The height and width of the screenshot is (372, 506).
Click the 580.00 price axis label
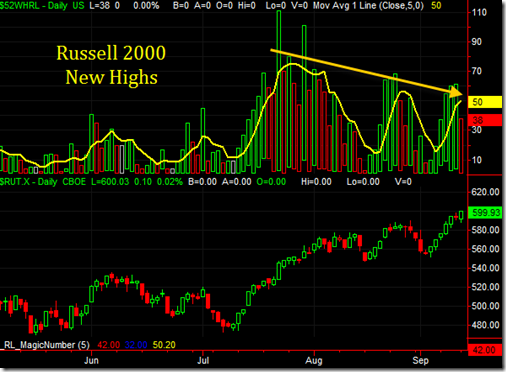pos(485,230)
